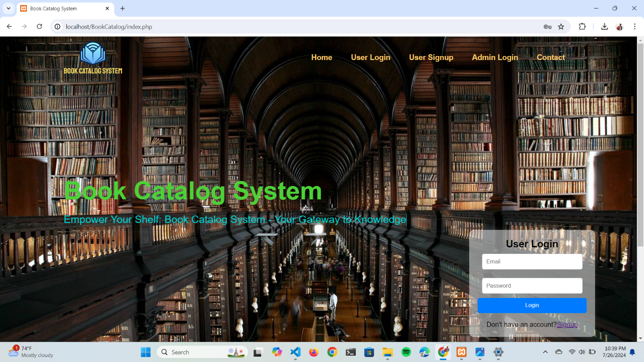Bookmark the page using the star icon
Screen dimensions: 644x362
click(562, 26)
